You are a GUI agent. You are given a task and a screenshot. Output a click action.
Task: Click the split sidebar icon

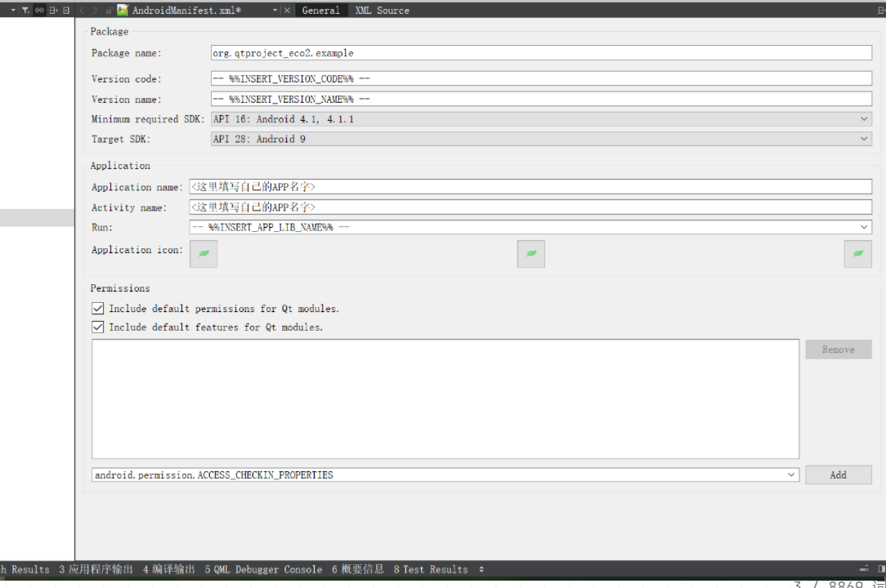click(53, 11)
